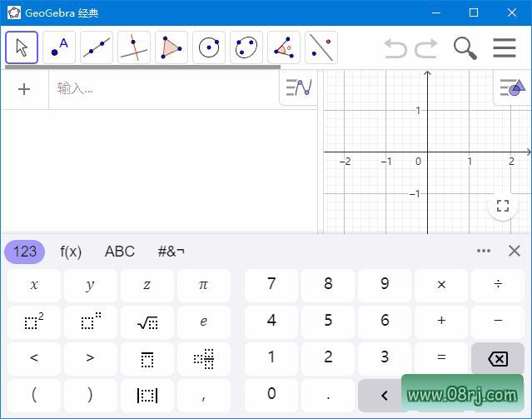Tap the general power key
Image resolution: width=532 pixels, height=419 pixels.
click(x=91, y=322)
